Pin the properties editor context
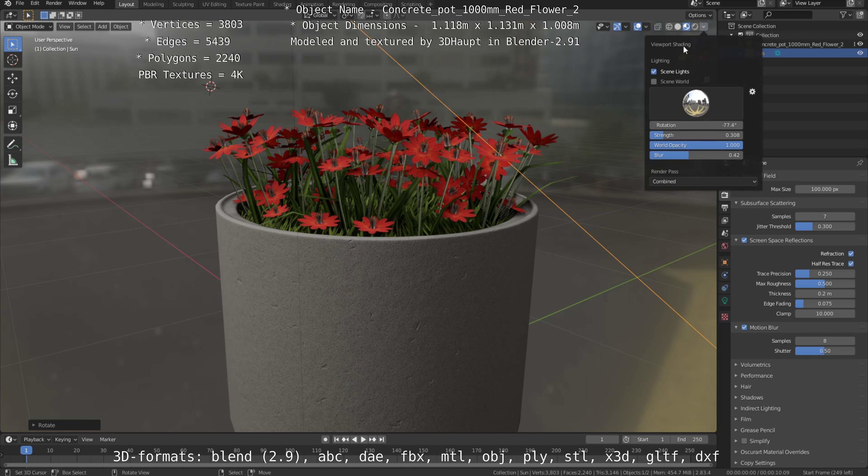The height and width of the screenshot is (476, 868). (x=860, y=163)
